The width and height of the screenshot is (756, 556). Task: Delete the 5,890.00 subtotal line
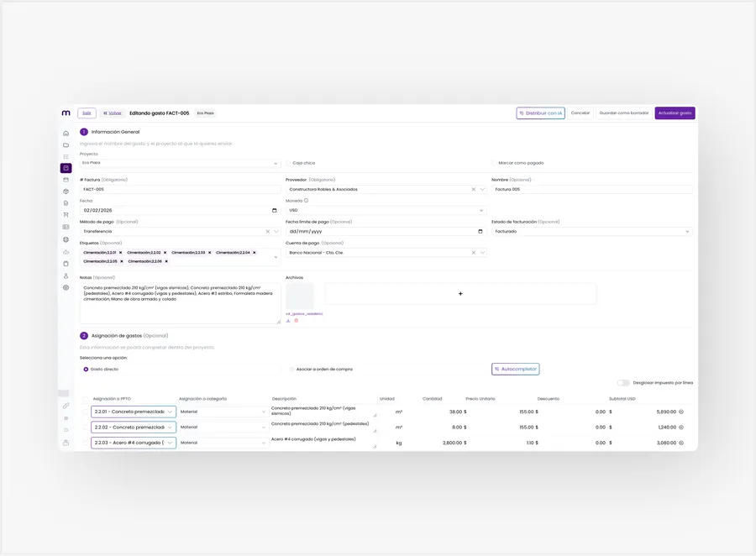pyautogui.click(x=681, y=412)
